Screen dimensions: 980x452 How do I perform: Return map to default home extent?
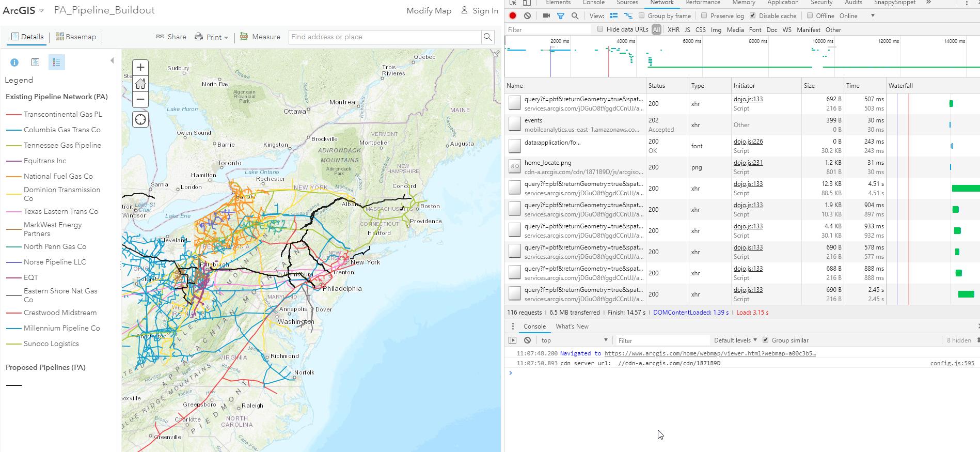coord(140,84)
